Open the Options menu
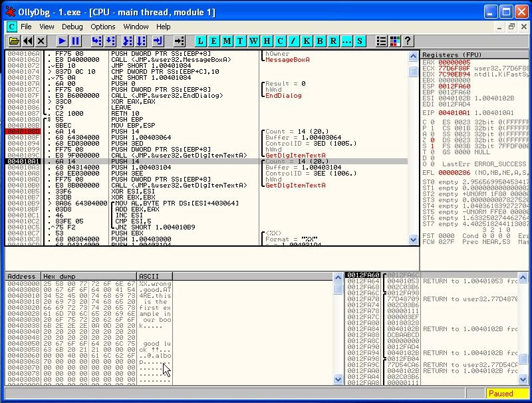 tap(103, 27)
